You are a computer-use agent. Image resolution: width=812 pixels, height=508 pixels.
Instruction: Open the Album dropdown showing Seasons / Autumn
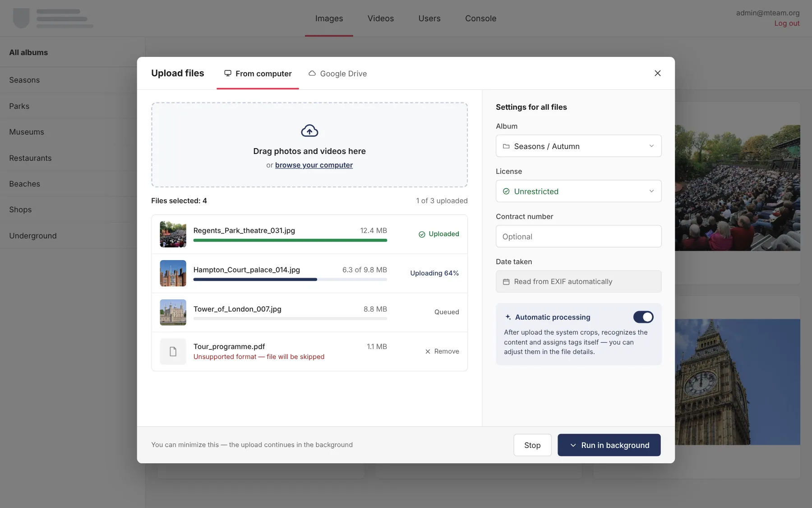578,146
